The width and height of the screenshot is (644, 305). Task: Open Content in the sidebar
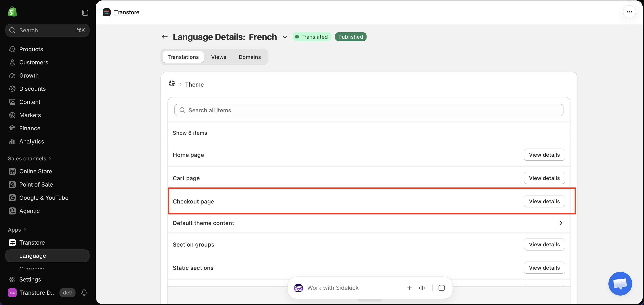(30, 102)
